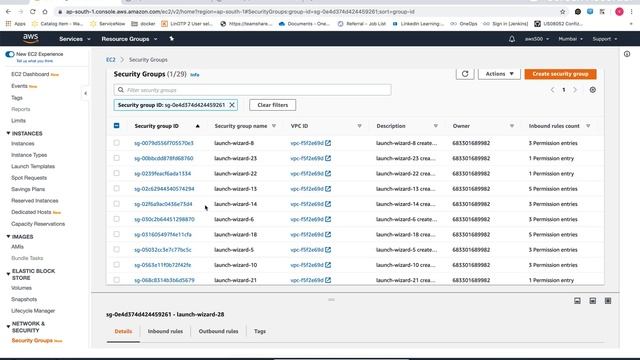The image size is (640, 360).
Task: Switch to the Outbound rules tab
Action: pos(218,331)
